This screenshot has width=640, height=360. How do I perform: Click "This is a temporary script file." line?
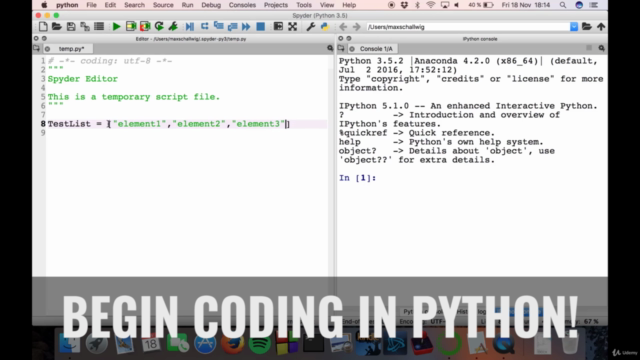click(134, 97)
